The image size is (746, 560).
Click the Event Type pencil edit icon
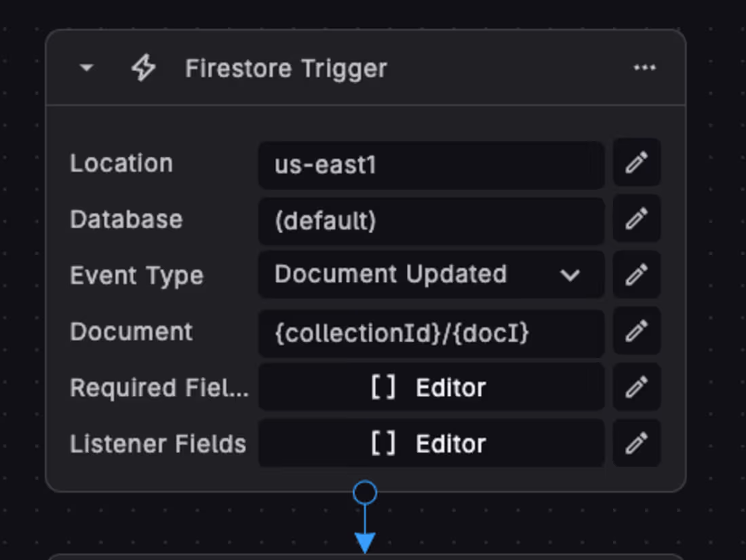pos(636,275)
